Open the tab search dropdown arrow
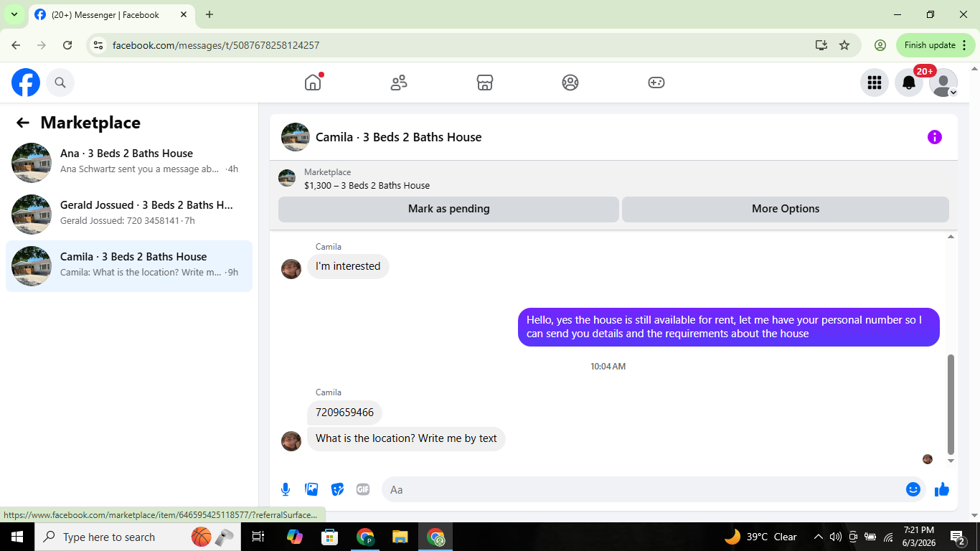980x551 pixels. tap(14, 14)
